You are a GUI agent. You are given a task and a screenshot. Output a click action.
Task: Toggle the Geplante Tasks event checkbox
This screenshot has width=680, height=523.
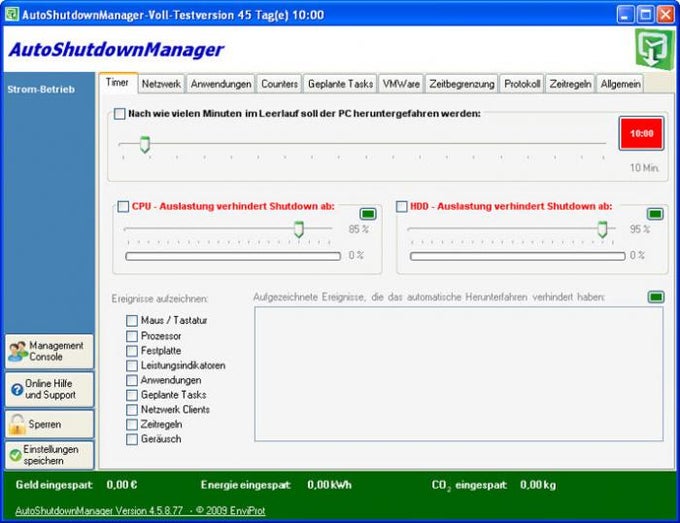tap(132, 395)
